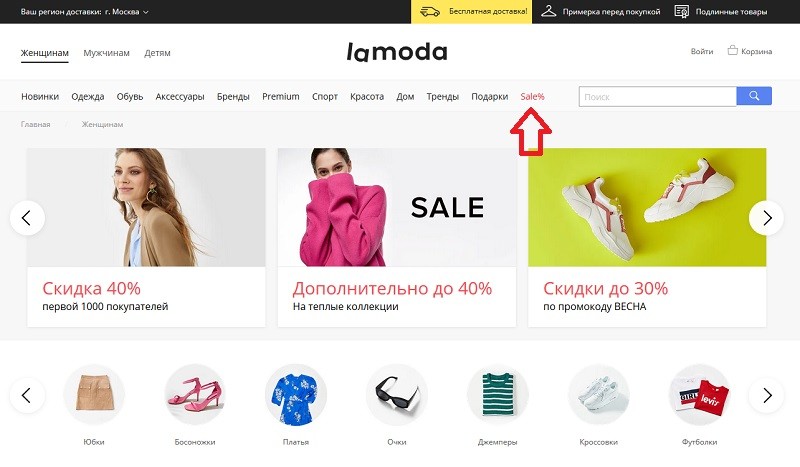Click the certificate icon for Подлинные товары
Viewport: 800px width, 467px height.
coord(682,11)
